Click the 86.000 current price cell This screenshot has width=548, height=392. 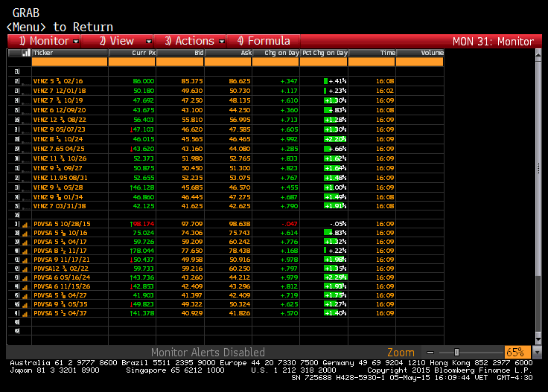143,81
